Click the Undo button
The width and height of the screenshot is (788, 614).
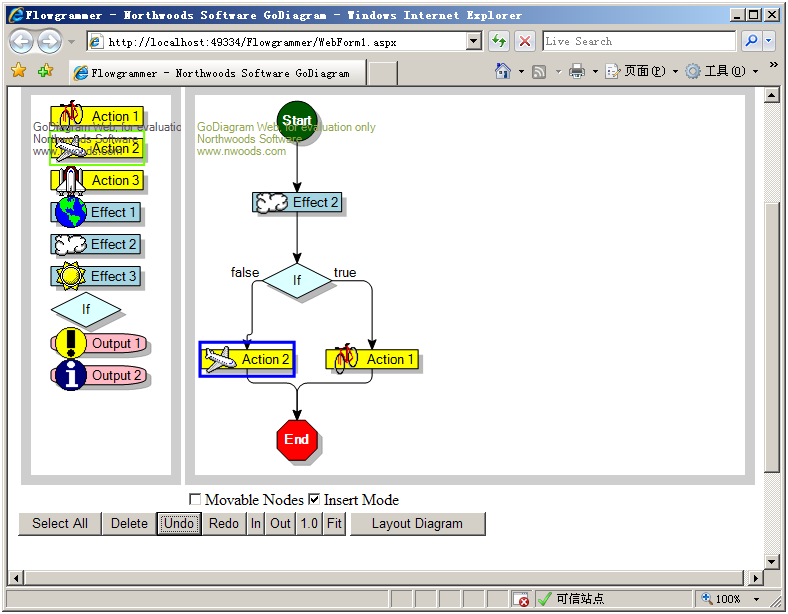click(179, 524)
